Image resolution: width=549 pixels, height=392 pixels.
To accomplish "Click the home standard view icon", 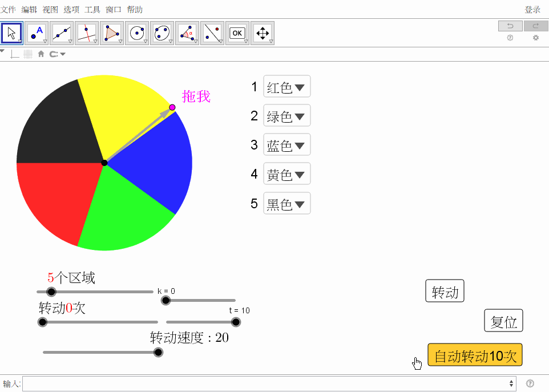I will pos(41,54).
